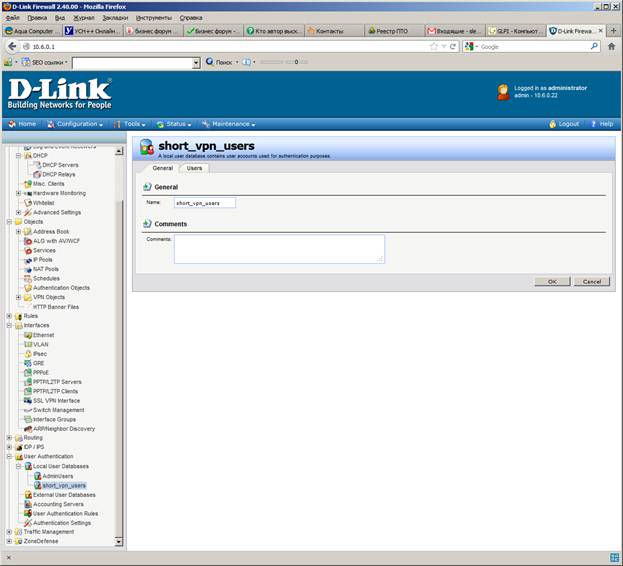Click the Firefox home icon
This screenshot has height=566, width=623.
click(611, 46)
